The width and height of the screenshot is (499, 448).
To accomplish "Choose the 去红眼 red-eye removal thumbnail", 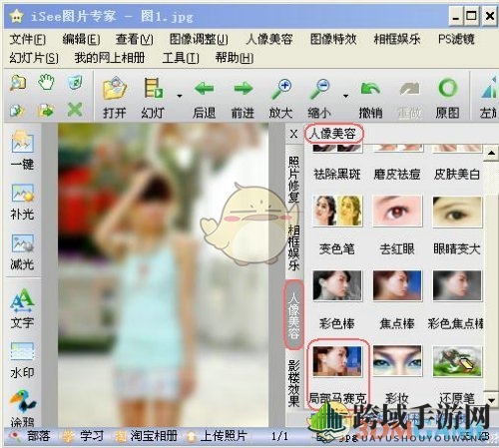I will click(397, 211).
